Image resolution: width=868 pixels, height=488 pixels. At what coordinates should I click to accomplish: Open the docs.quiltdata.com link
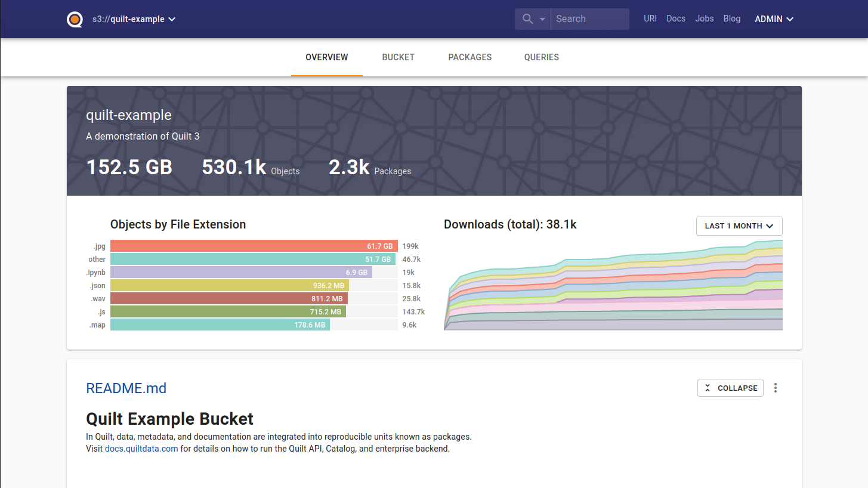(141, 449)
